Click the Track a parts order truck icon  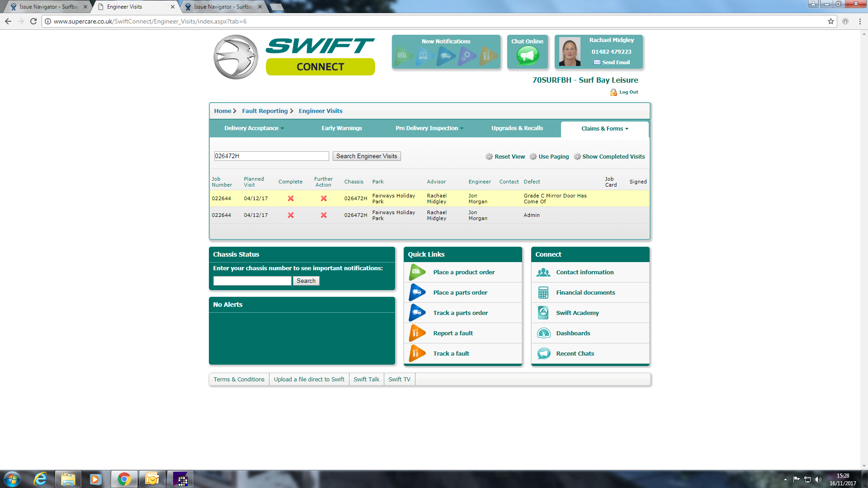click(x=417, y=313)
